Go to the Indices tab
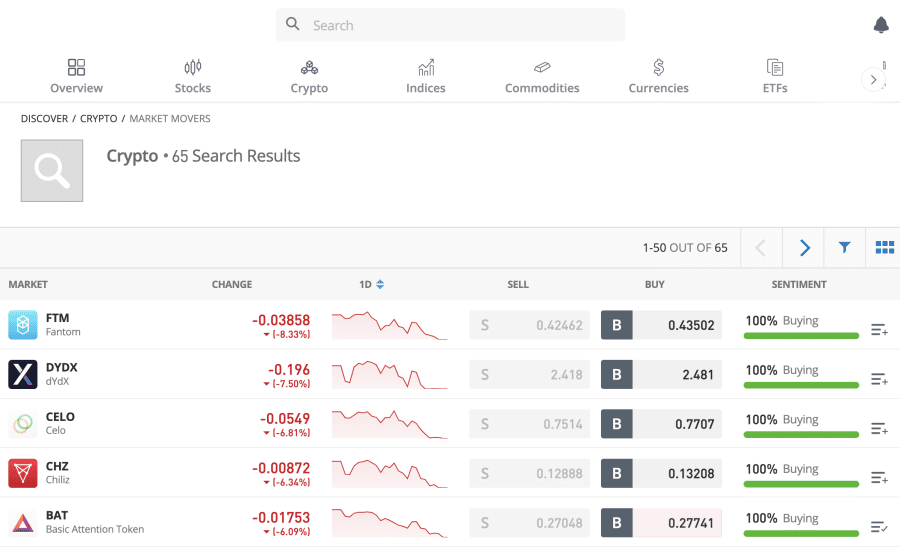 tap(425, 76)
